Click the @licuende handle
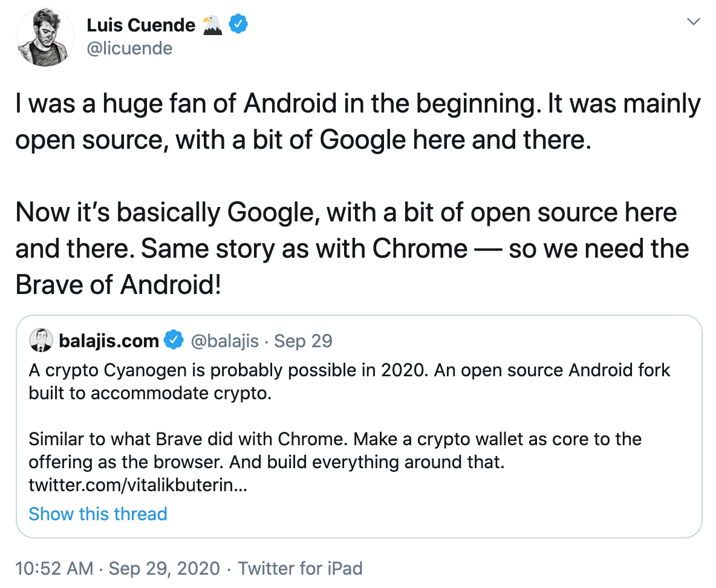The height and width of the screenshot is (588, 716). 129,48
